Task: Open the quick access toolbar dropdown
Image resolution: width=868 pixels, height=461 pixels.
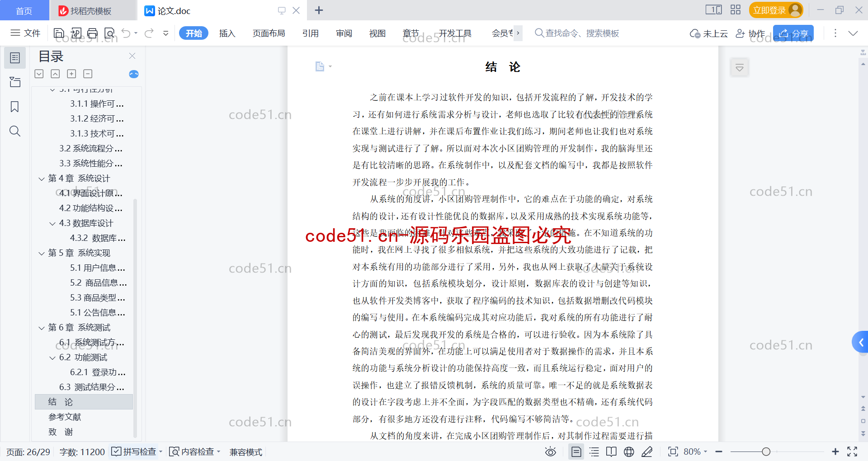Action: [166, 33]
